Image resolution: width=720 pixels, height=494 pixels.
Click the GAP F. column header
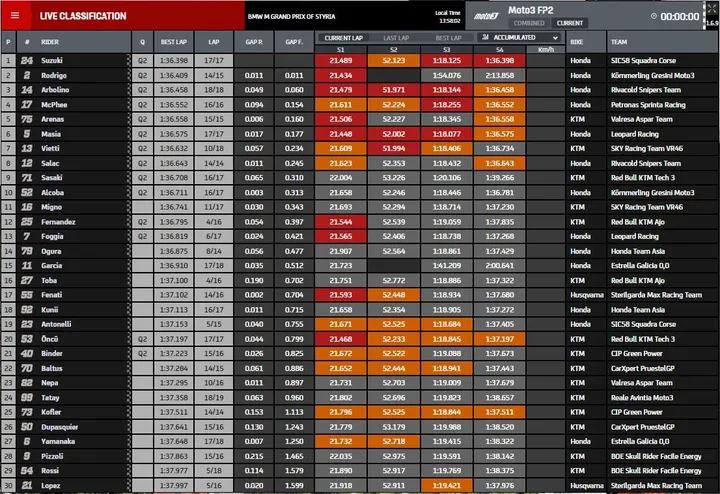(x=294, y=42)
